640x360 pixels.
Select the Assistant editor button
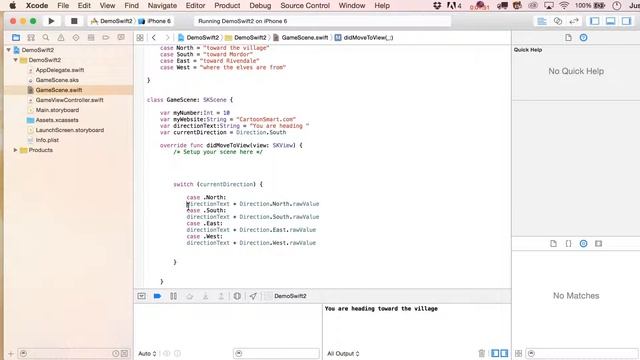click(558, 21)
